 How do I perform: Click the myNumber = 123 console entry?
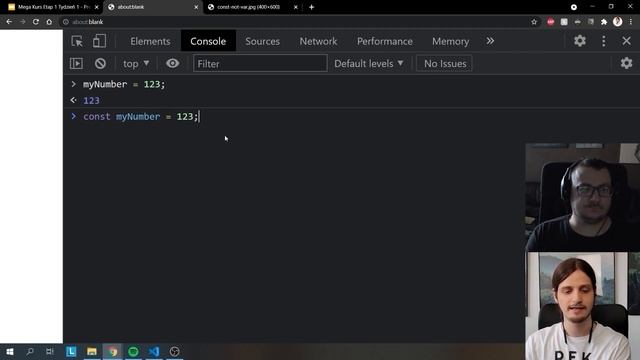124,84
